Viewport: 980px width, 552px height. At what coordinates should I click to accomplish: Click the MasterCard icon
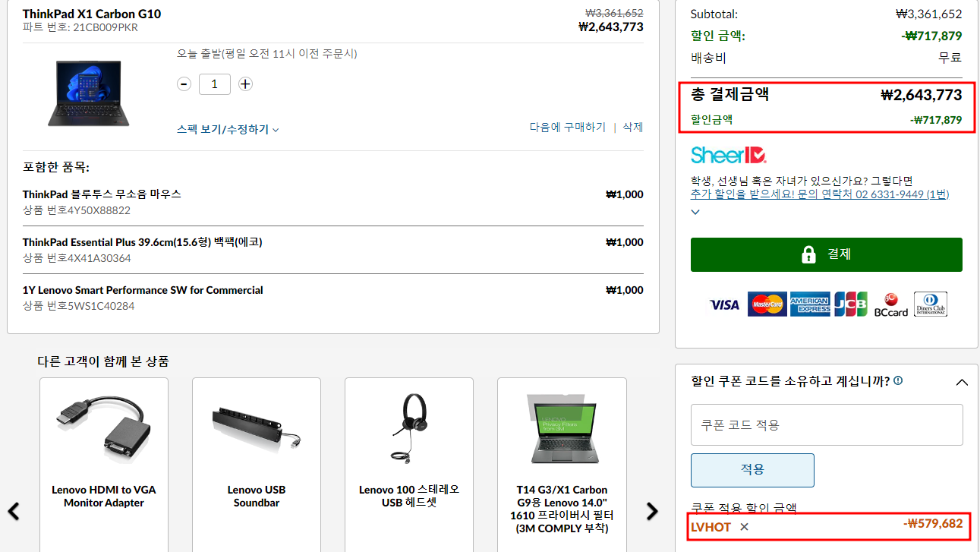coord(767,304)
